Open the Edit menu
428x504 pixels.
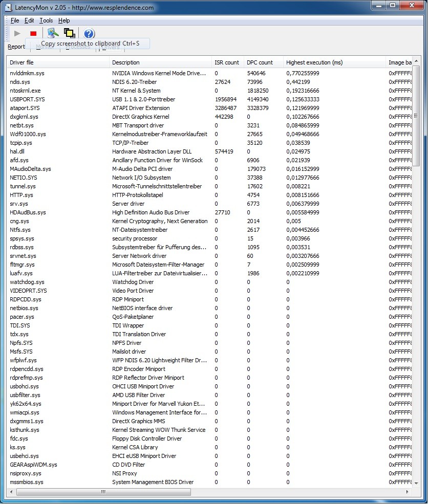tap(29, 20)
